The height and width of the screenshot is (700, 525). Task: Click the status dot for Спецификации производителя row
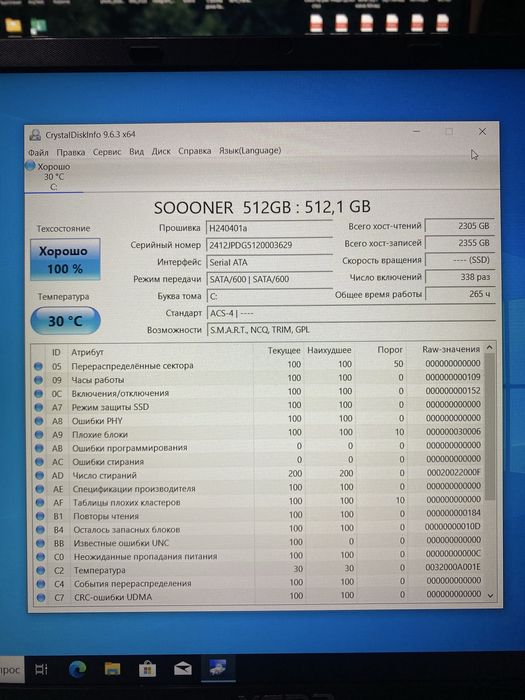coord(40,489)
